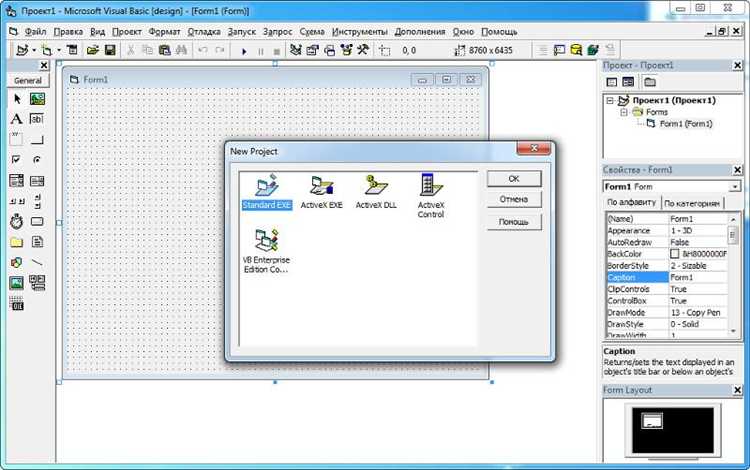Click the Find binoculars icon in the toolbar

point(181,50)
